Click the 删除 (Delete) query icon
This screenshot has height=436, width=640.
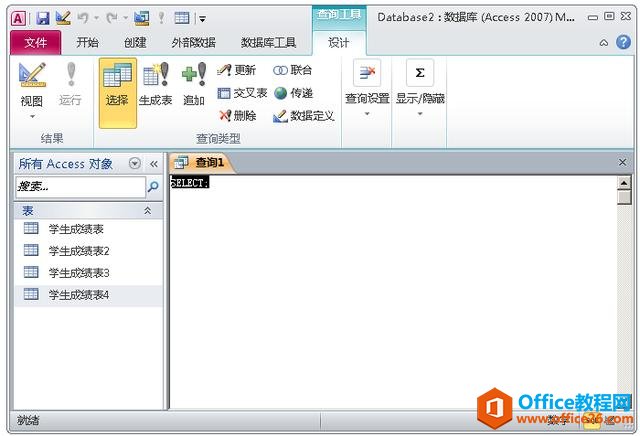point(236,116)
